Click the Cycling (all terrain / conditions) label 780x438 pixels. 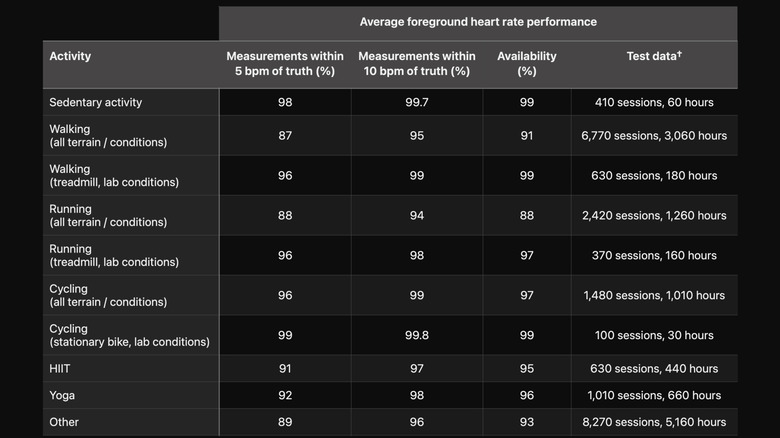coord(108,296)
